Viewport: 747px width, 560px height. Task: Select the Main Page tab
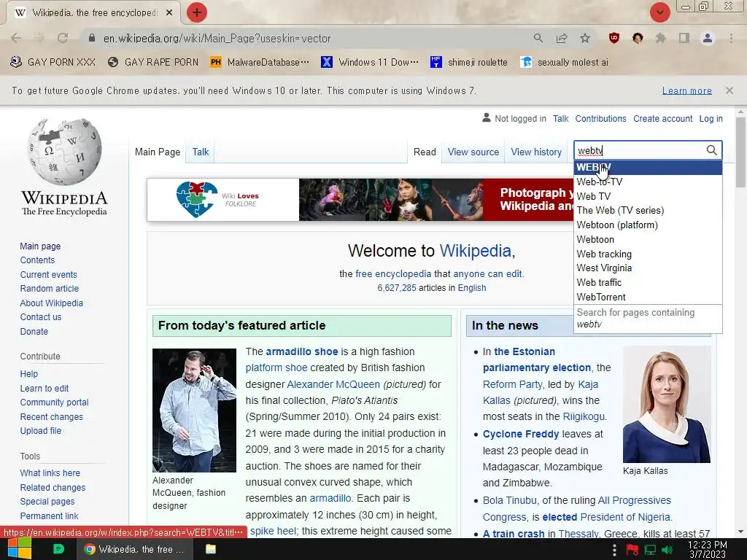coord(158,152)
